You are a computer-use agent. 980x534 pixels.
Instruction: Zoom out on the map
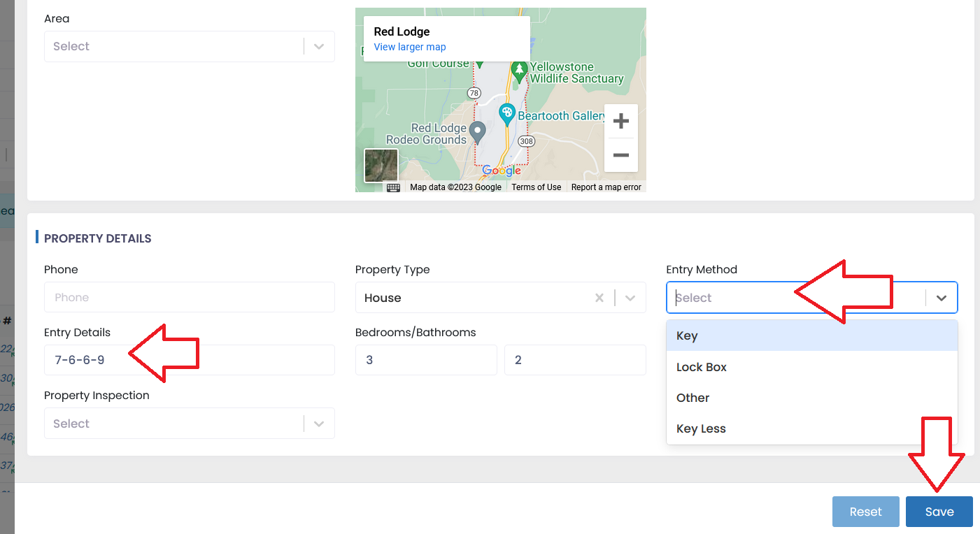(x=620, y=155)
